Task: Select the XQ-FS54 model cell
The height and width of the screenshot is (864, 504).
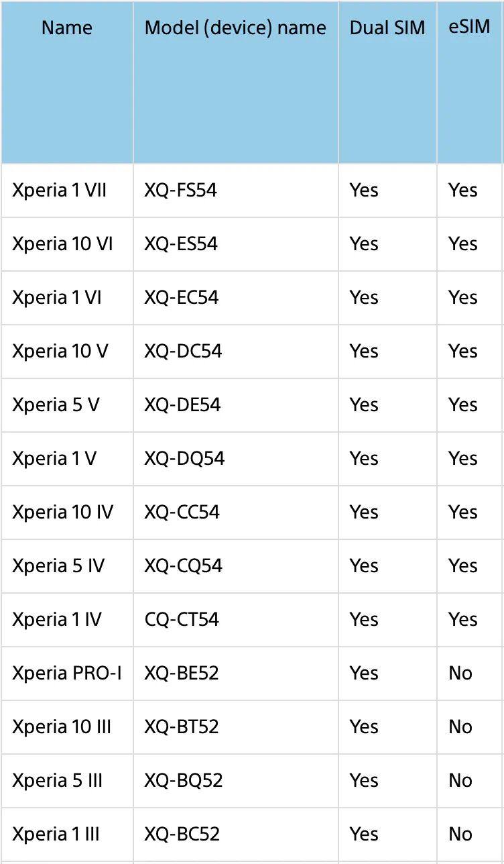Action: (181, 191)
